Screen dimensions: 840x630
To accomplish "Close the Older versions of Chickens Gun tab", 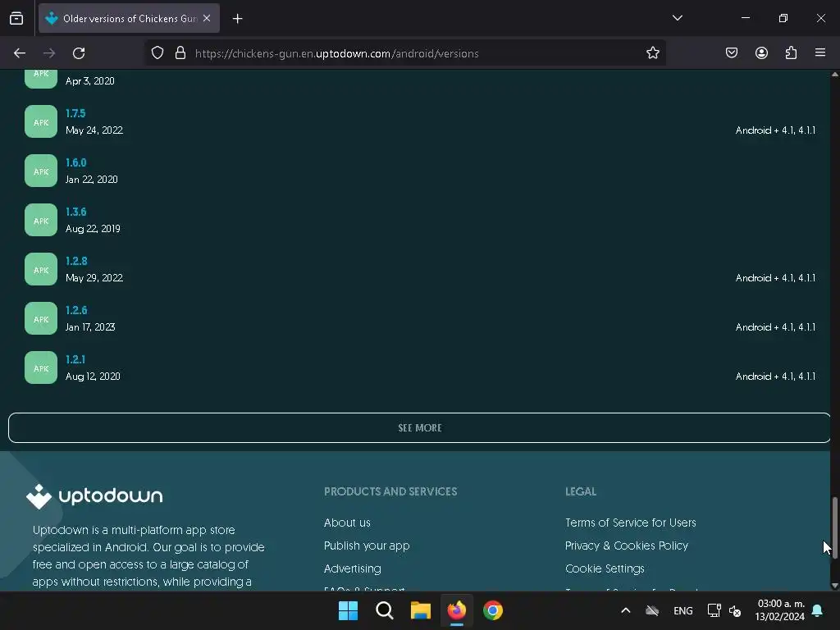I will 207,18.
